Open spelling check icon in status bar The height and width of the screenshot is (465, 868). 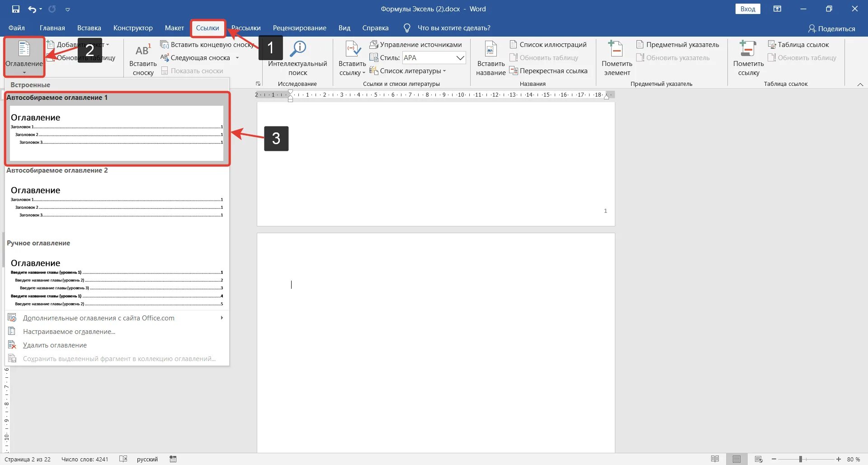[x=123, y=459]
